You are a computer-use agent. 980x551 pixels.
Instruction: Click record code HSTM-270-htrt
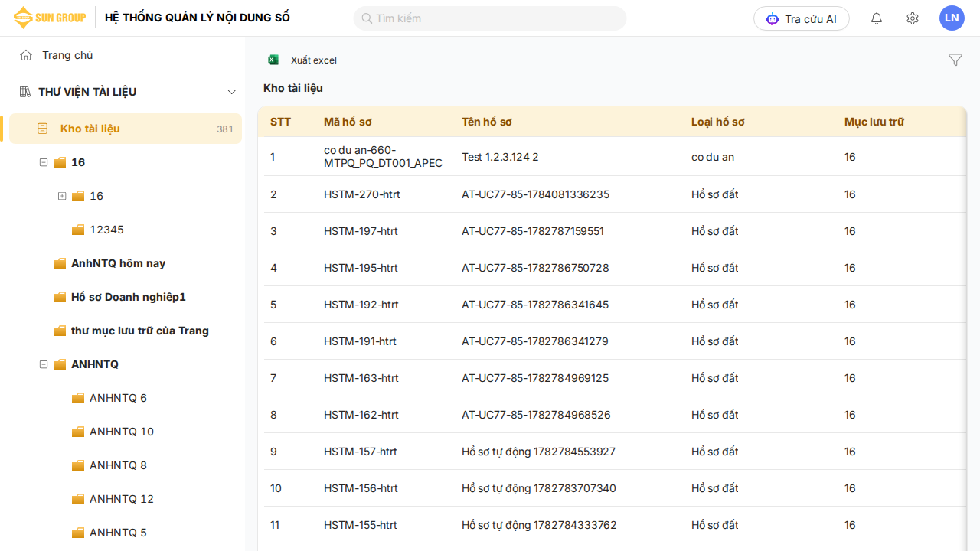pos(361,194)
